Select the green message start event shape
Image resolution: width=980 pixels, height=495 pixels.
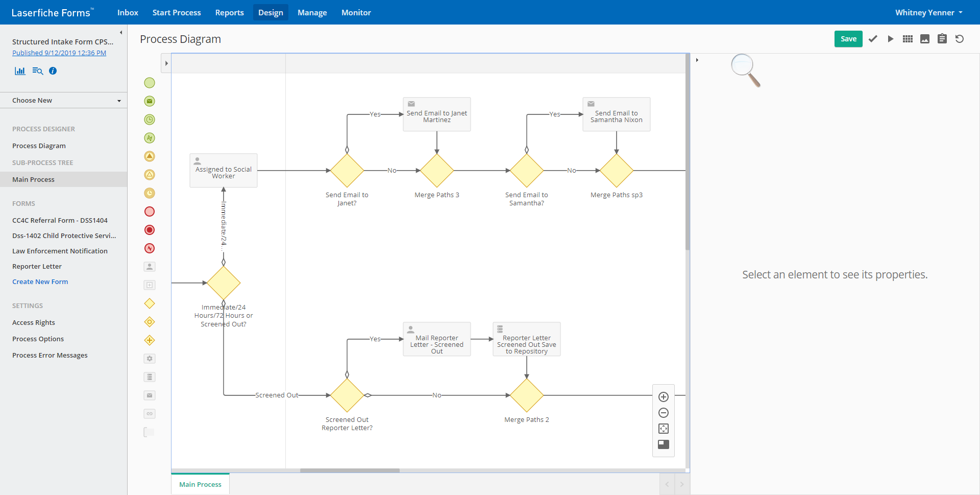tap(150, 101)
